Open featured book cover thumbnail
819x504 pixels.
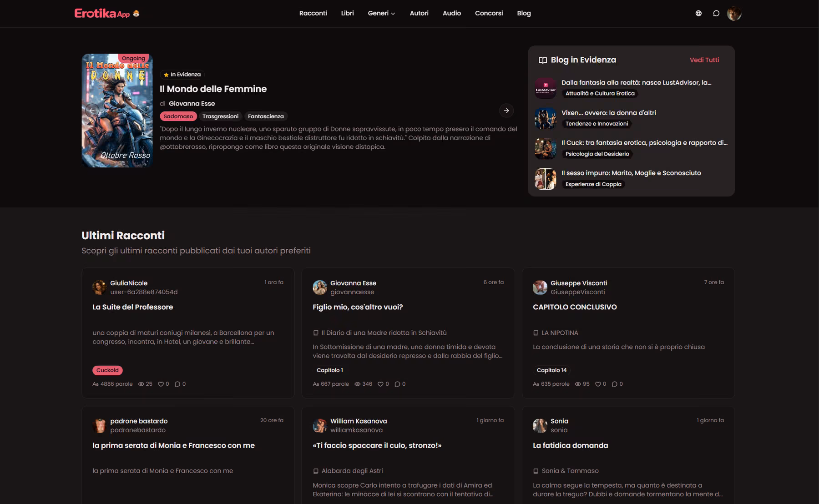[117, 111]
